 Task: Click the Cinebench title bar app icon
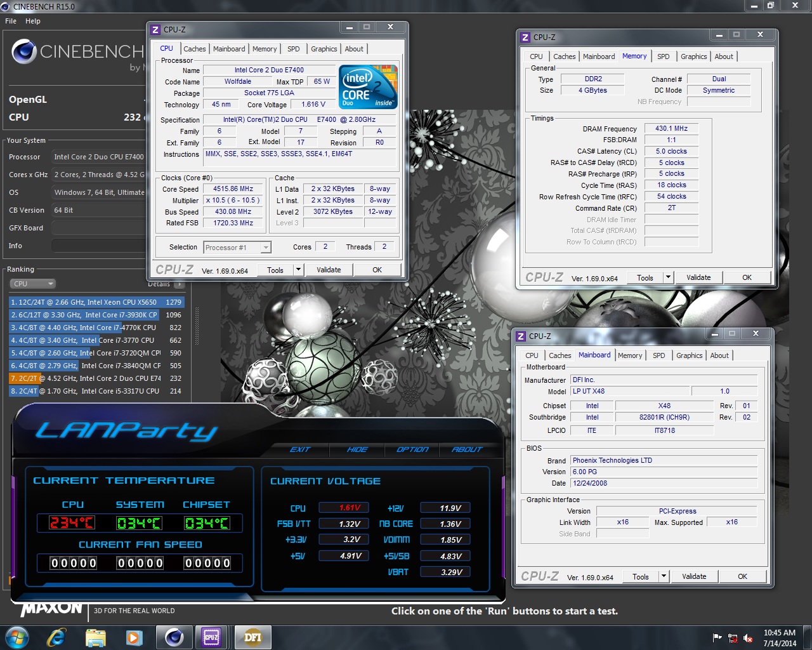tap(6, 6)
